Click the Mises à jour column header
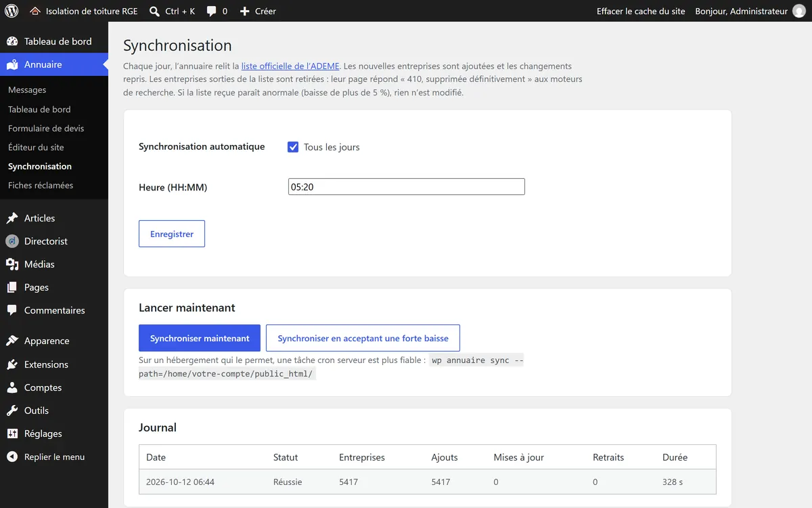812x508 pixels. 519,457
